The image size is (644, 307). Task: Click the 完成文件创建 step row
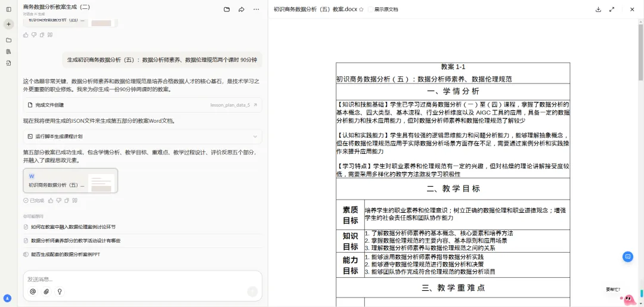tap(143, 105)
